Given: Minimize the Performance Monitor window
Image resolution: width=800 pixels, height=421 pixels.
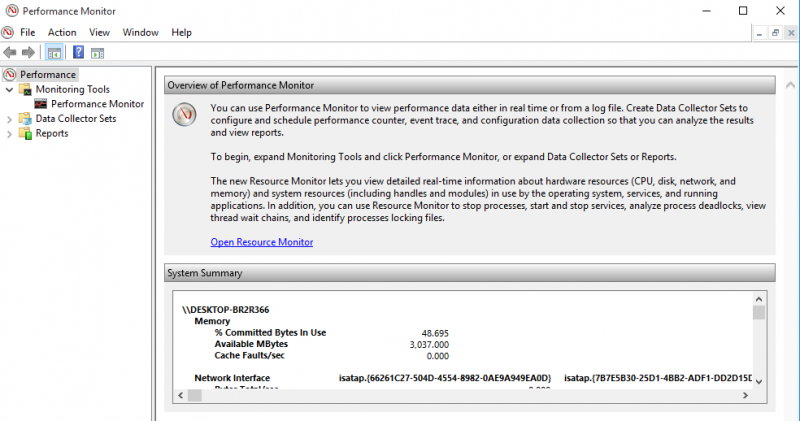Looking at the screenshot, I should (707, 11).
